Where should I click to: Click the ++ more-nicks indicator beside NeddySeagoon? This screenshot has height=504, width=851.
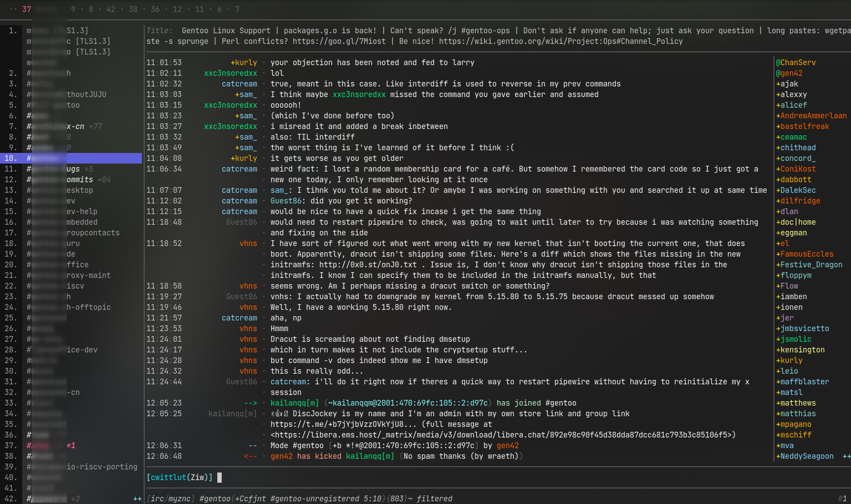847,456
